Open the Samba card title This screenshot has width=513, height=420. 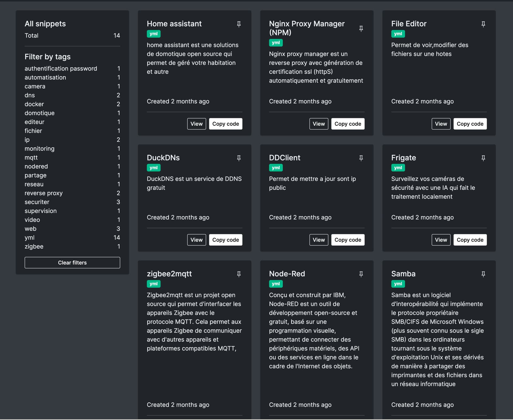403,274
